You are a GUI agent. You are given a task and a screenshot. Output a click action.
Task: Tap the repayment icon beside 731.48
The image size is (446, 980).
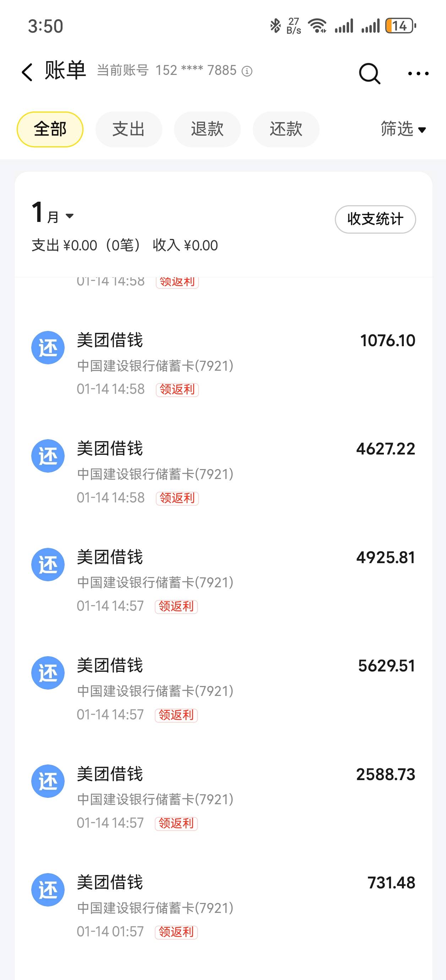pos(48,889)
